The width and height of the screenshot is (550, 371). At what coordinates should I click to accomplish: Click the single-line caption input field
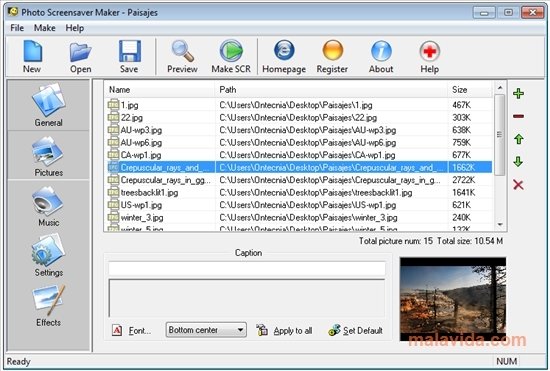point(247,269)
